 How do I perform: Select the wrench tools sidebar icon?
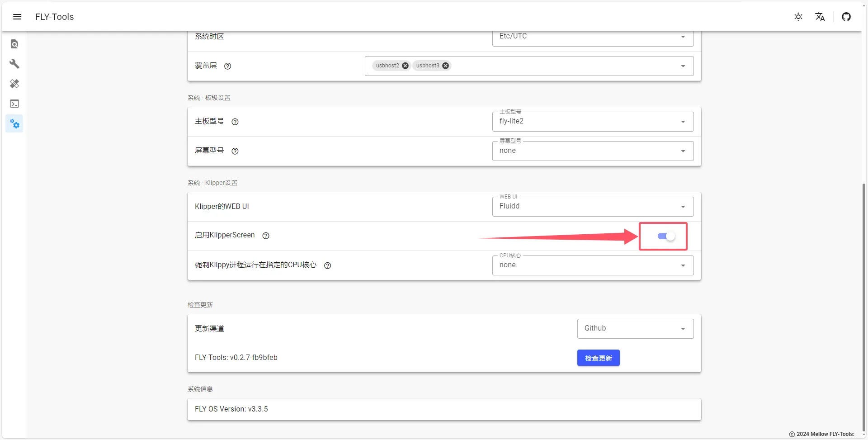pos(14,64)
